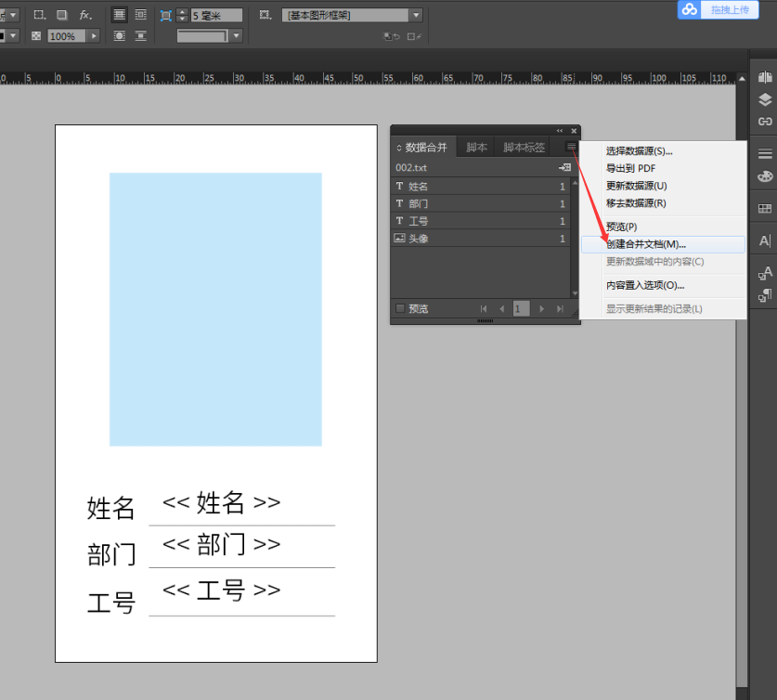Viewport: 777px width, 700px height.
Task: Click the cloud upload button
Action: [718, 9]
